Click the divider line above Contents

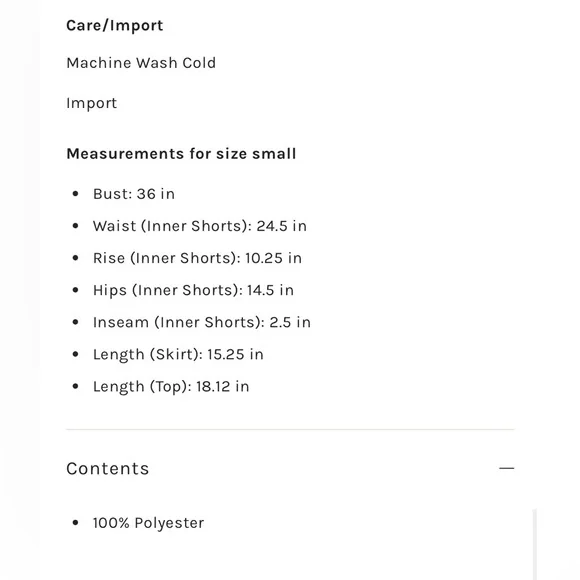[x=290, y=429]
